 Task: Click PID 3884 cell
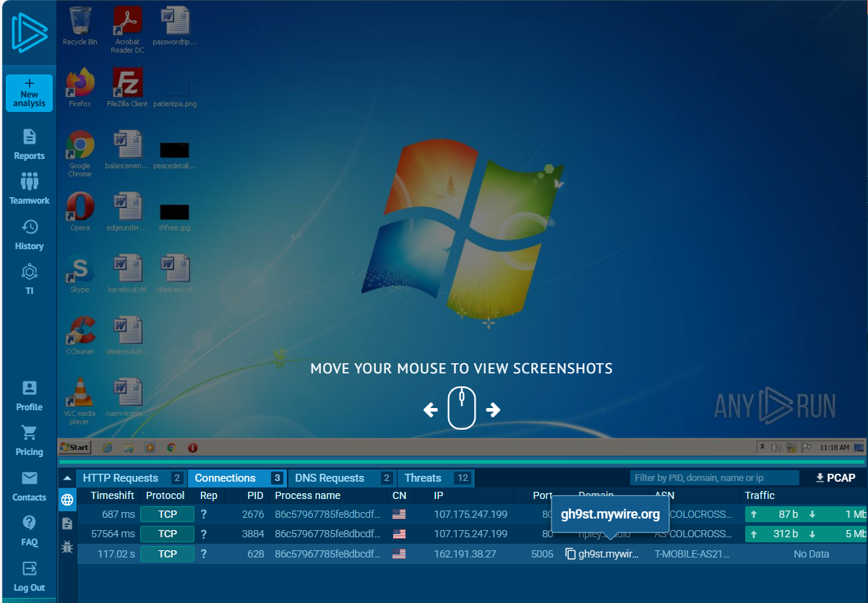click(253, 534)
